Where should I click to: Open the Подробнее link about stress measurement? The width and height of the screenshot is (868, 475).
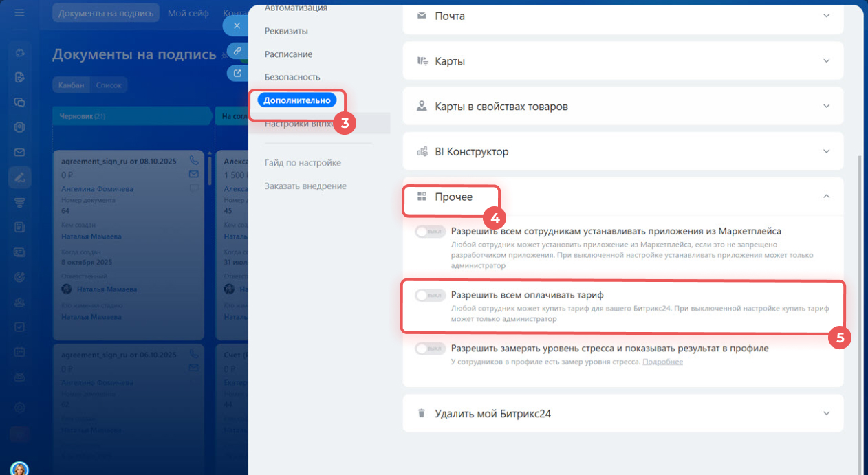tap(662, 362)
